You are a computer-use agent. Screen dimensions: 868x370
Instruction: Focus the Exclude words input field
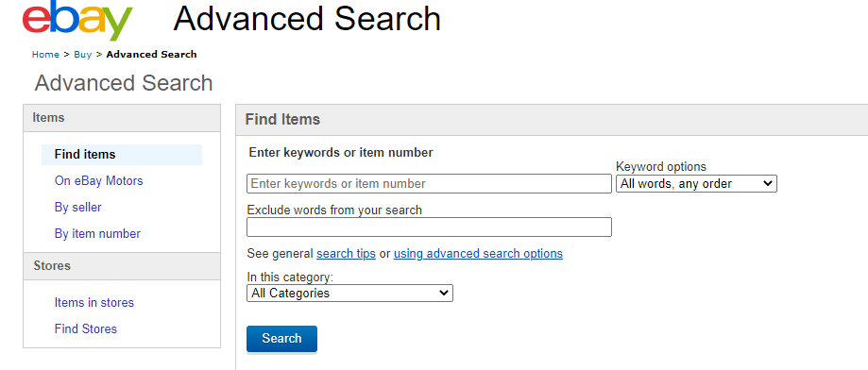click(429, 227)
